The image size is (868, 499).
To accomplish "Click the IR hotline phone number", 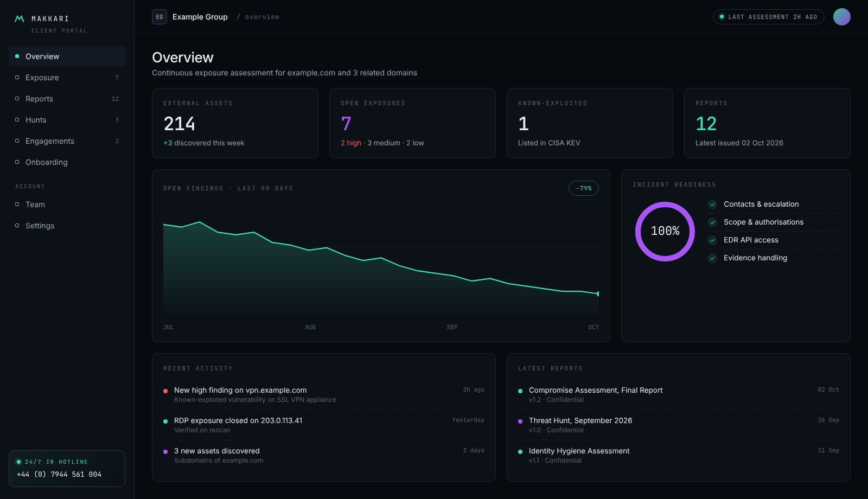I will pyautogui.click(x=59, y=474).
